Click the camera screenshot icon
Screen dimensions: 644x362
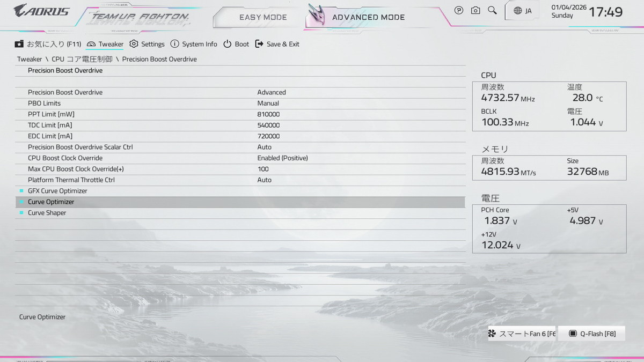(475, 10)
